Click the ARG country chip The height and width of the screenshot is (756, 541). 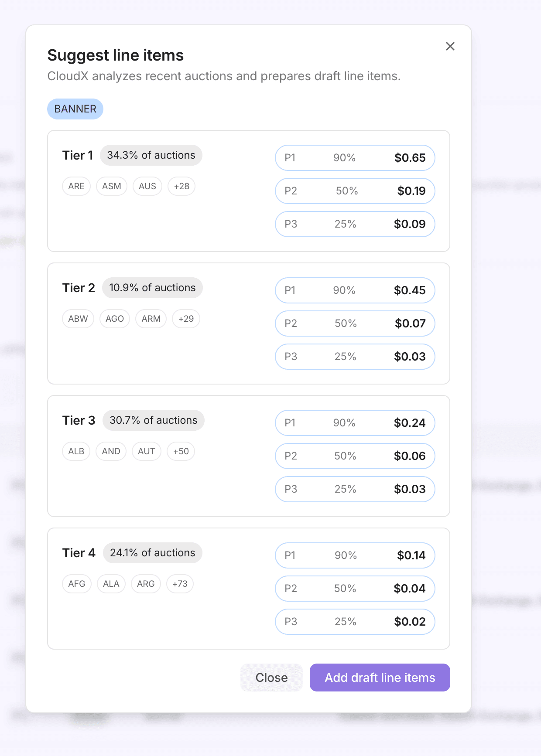coord(146,584)
